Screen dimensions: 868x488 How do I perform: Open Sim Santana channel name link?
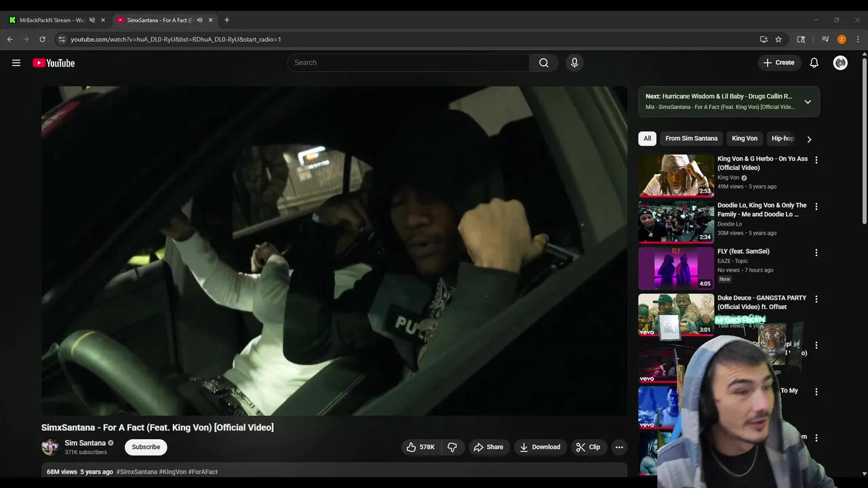click(x=85, y=443)
